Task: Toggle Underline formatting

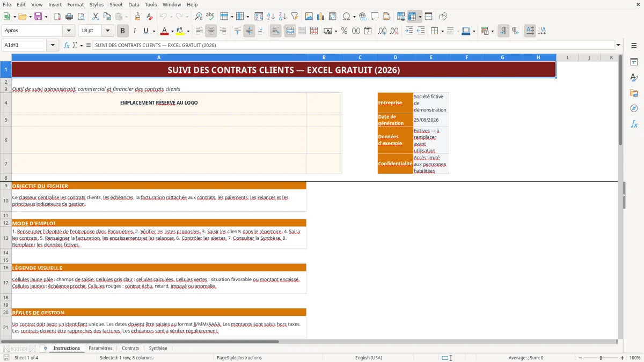Action: [x=145, y=31]
